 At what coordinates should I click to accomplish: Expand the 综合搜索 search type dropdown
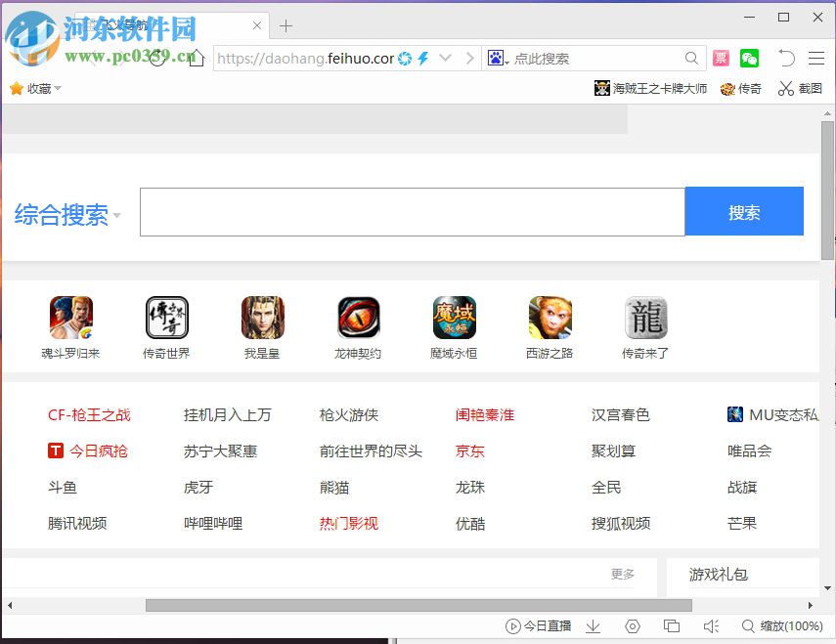point(117,216)
